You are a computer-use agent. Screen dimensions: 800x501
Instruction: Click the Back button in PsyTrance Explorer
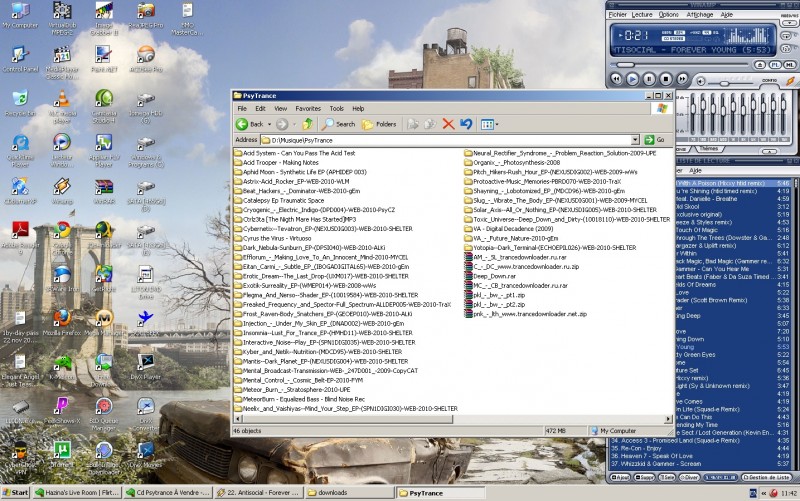click(250, 124)
